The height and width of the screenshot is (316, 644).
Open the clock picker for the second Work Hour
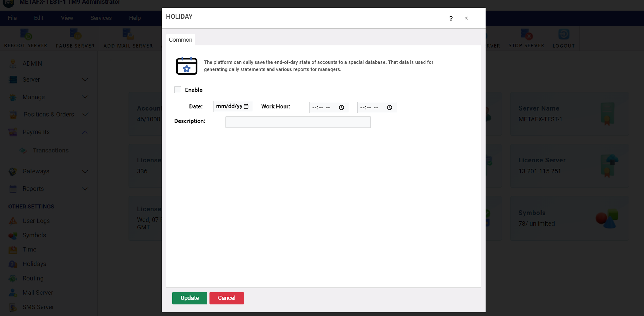pos(390,108)
